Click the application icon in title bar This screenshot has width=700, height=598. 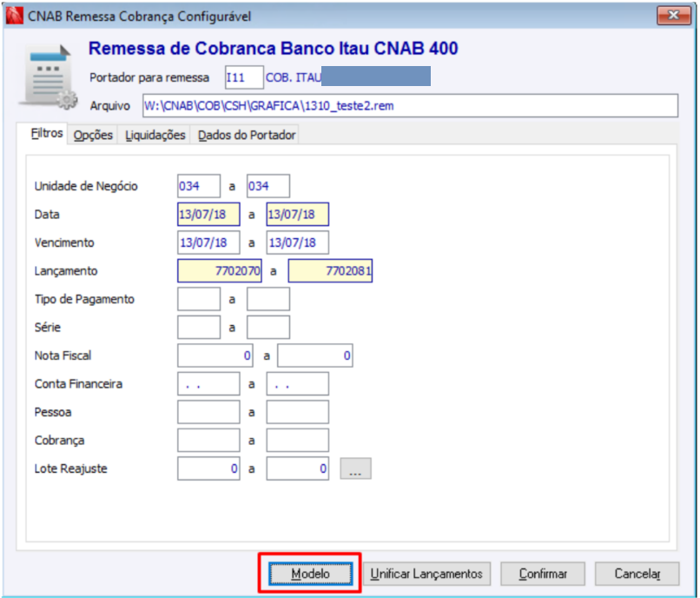pos(14,16)
